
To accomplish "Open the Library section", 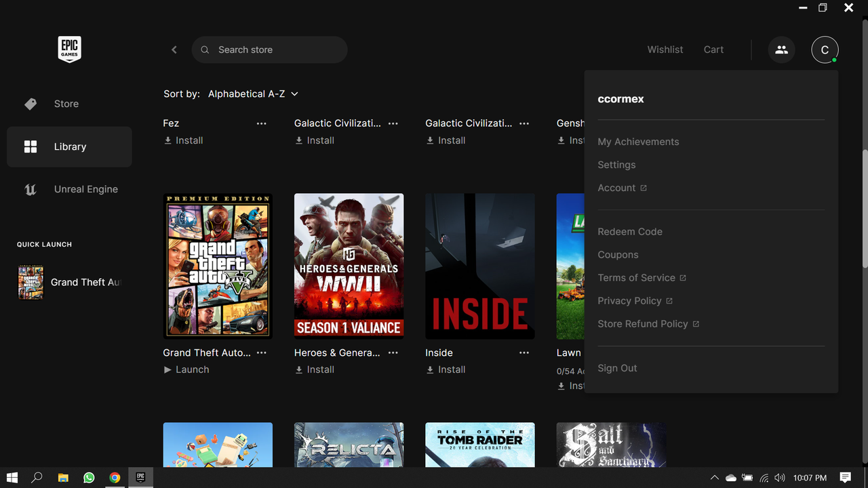I will 69,146.
